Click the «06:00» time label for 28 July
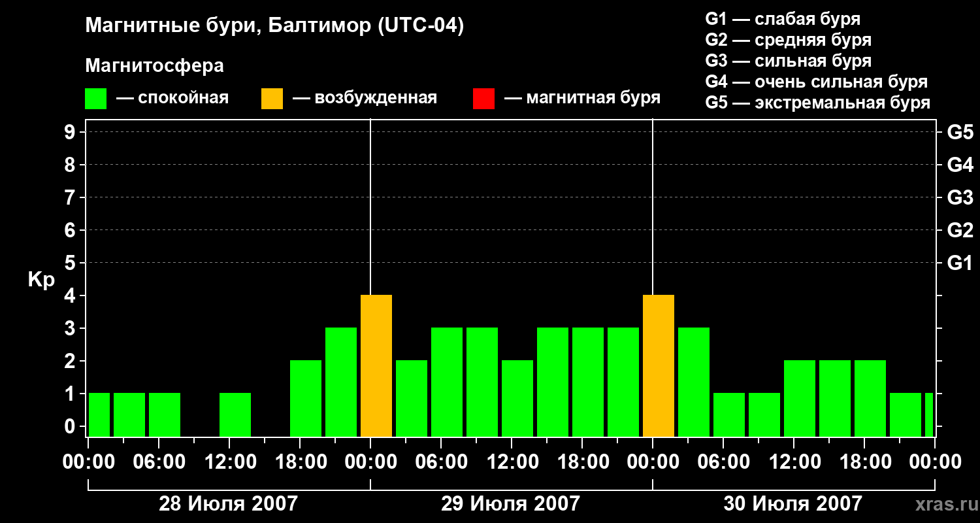The height and width of the screenshot is (523, 980). point(159,462)
